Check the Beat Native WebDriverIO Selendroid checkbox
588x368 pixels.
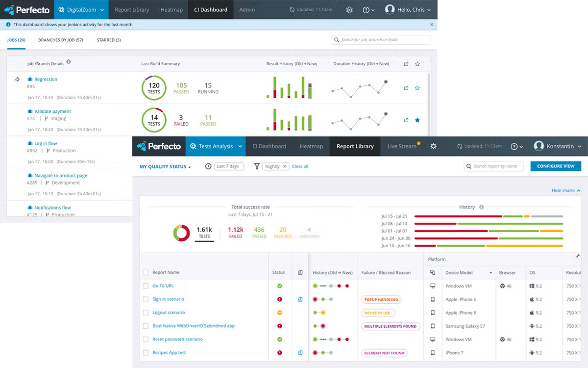coord(146,326)
